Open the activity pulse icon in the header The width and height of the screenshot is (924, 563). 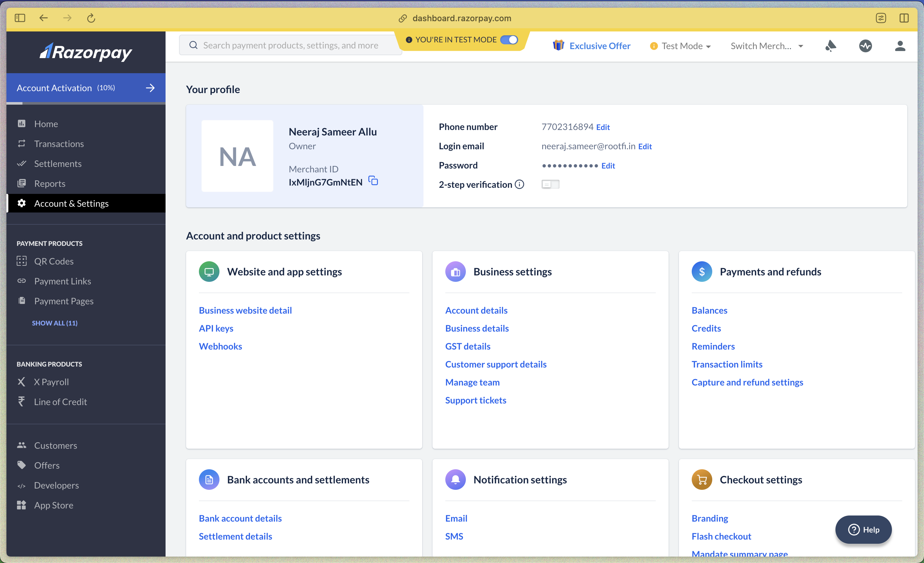pos(865,46)
